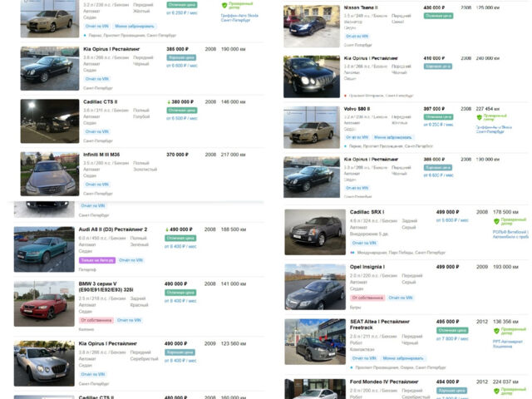Open credit offer от 5 600 ₽/мес on SRX
Viewport: 532px width, 399px height.
pyautogui.click(x=452, y=220)
